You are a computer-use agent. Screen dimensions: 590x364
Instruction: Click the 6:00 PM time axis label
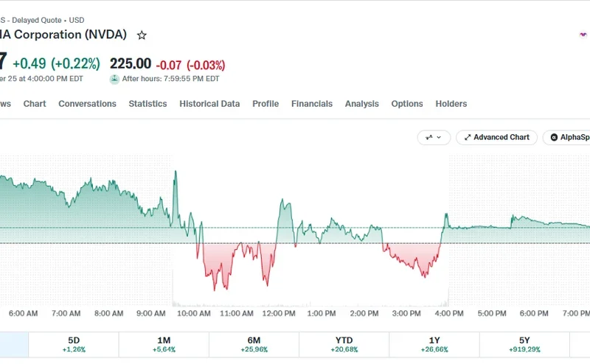pyautogui.click(x=534, y=314)
